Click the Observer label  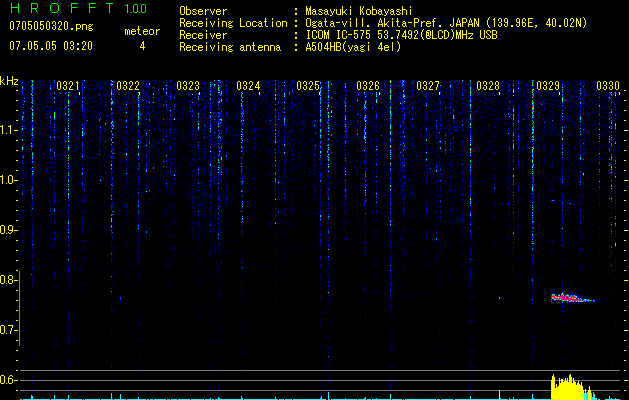pyautogui.click(x=203, y=11)
